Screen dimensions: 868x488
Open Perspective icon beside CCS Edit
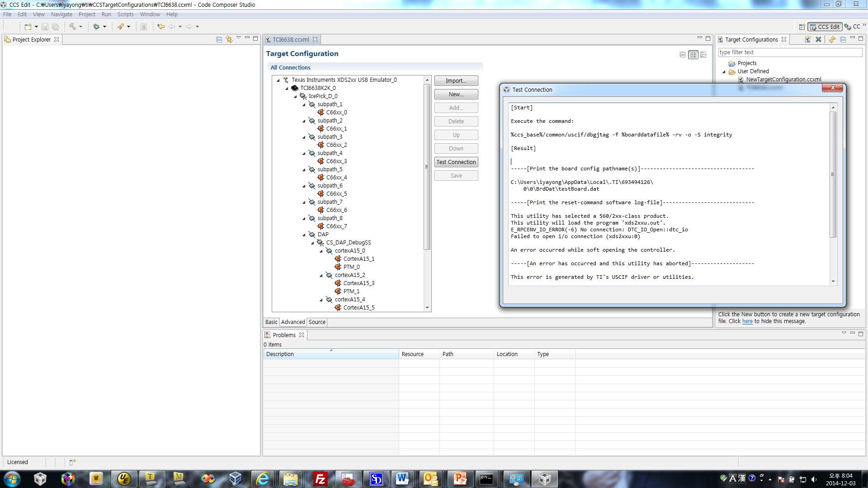802,27
